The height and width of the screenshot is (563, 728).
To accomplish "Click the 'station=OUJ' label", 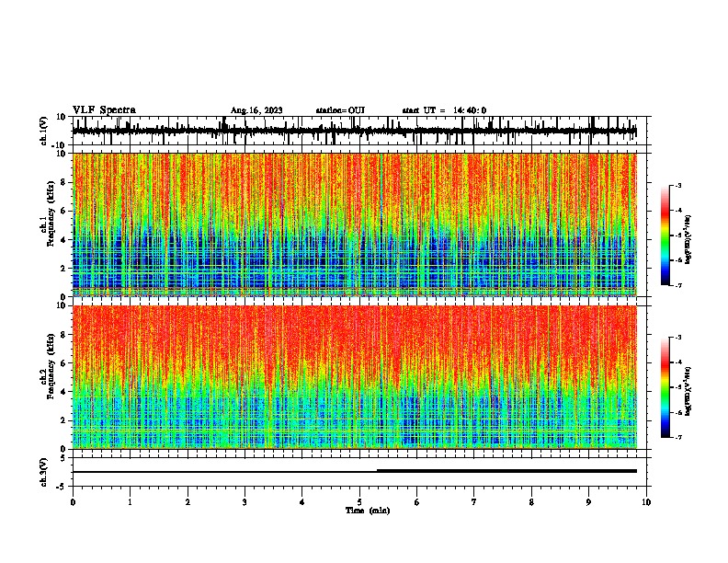I will coord(340,110).
